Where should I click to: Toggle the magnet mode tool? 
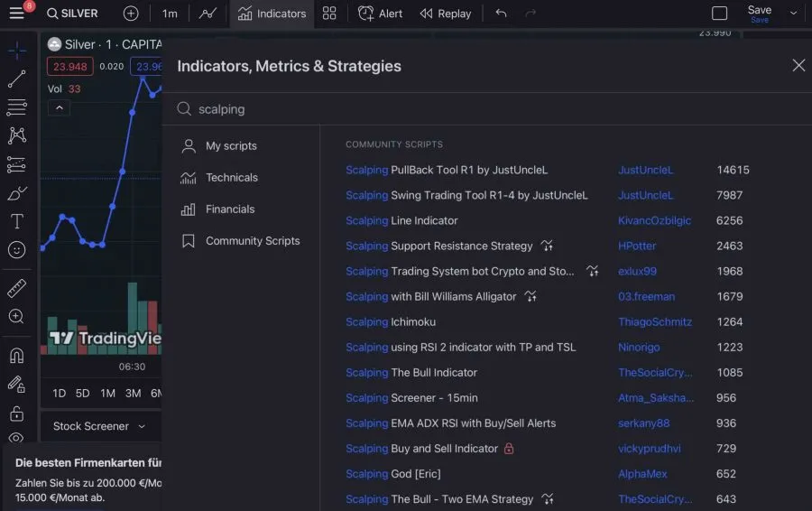click(x=16, y=355)
